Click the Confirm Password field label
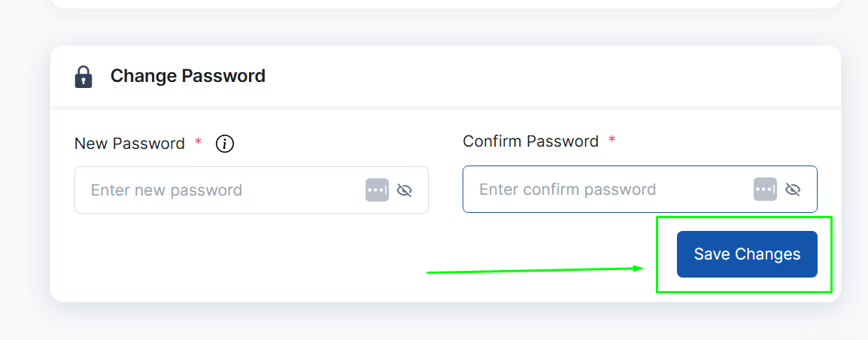Image resolution: width=868 pixels, height=340 pixels. pyautogui.click(x=530, y=141)
